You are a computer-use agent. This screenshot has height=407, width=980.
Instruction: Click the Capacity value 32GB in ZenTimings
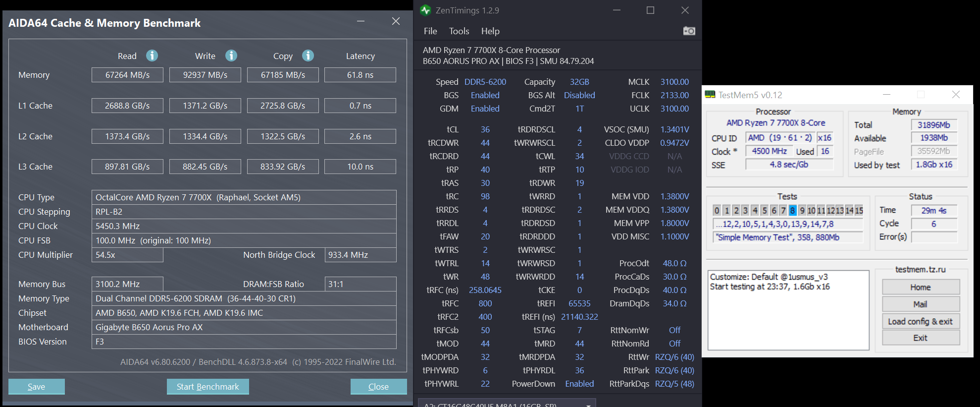(x=579, y=82)
